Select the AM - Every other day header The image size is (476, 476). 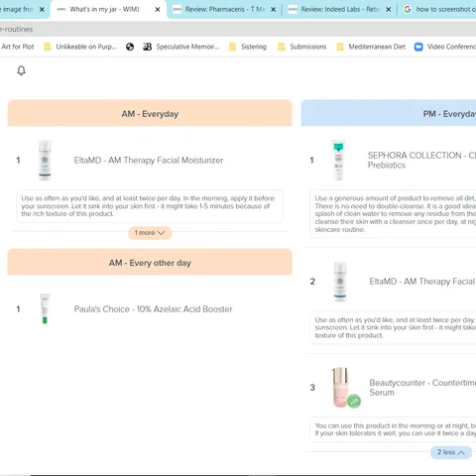tap(150, 263)
